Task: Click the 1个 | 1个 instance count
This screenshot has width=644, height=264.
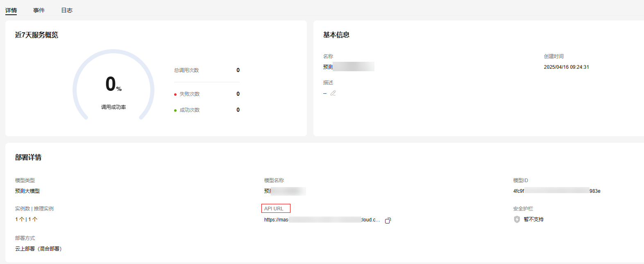Action: tap(27, 219)
